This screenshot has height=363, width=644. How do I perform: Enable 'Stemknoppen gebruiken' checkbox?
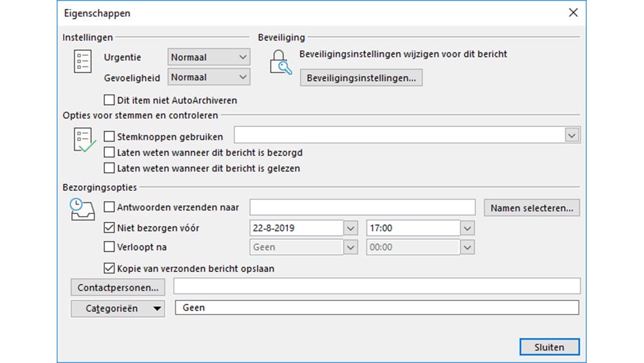coord(109,136)
